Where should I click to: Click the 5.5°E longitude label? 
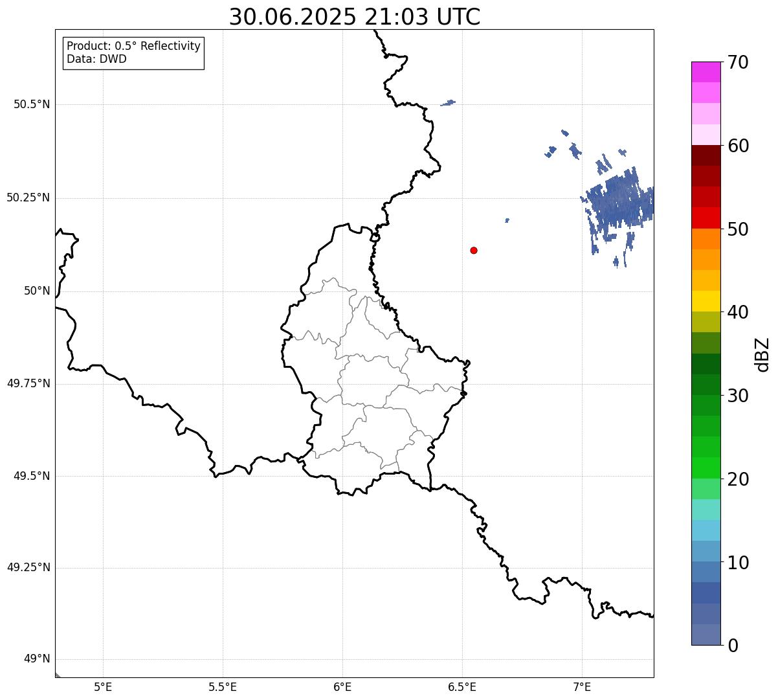click(223, 686)
